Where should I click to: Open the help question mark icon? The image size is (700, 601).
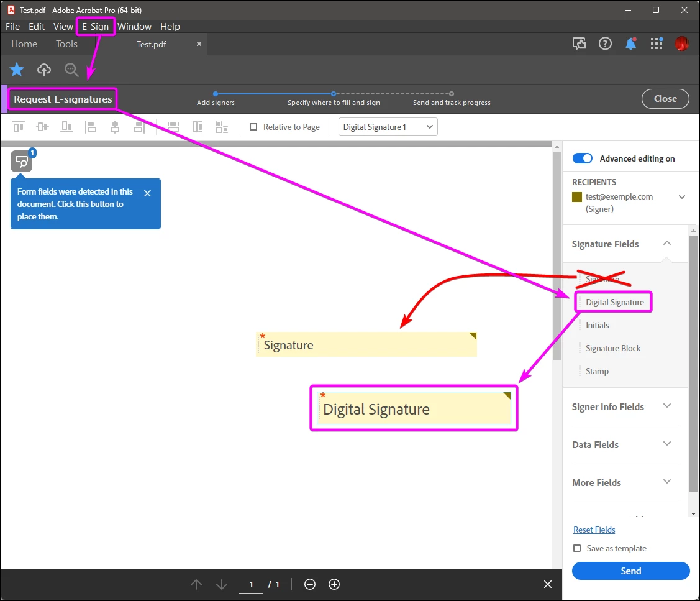tap(605, 44)
